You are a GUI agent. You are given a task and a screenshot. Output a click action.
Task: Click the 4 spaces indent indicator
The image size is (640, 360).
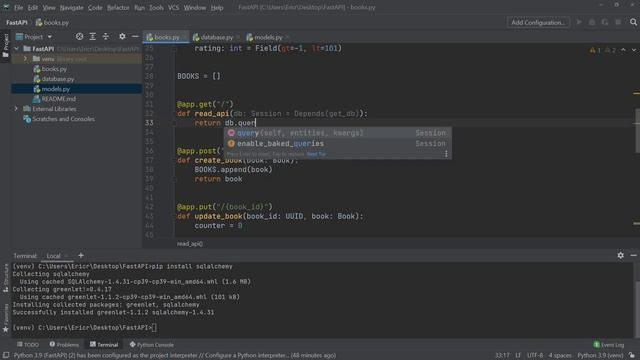coord(560,356)
